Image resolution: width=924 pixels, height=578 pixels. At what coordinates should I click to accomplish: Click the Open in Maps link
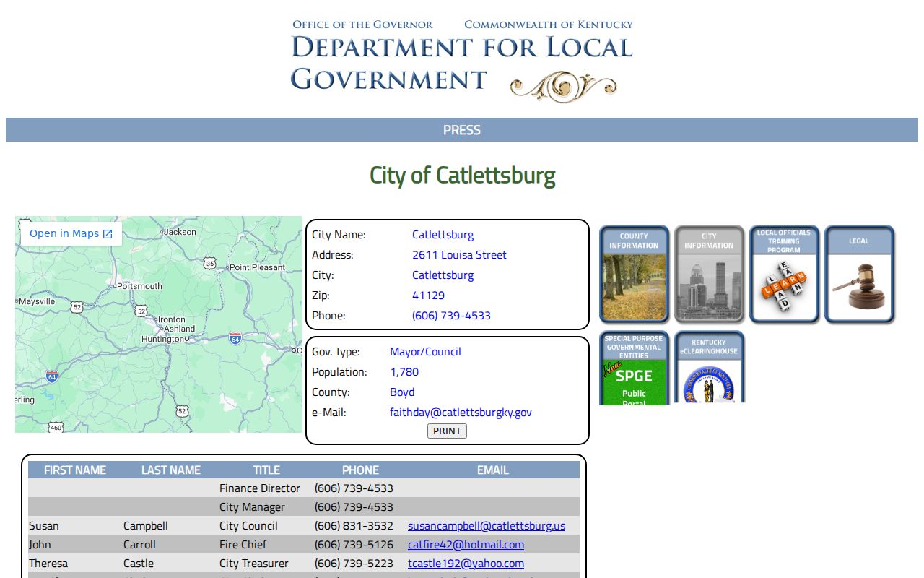pyautogui.click(x=71, y=233)
